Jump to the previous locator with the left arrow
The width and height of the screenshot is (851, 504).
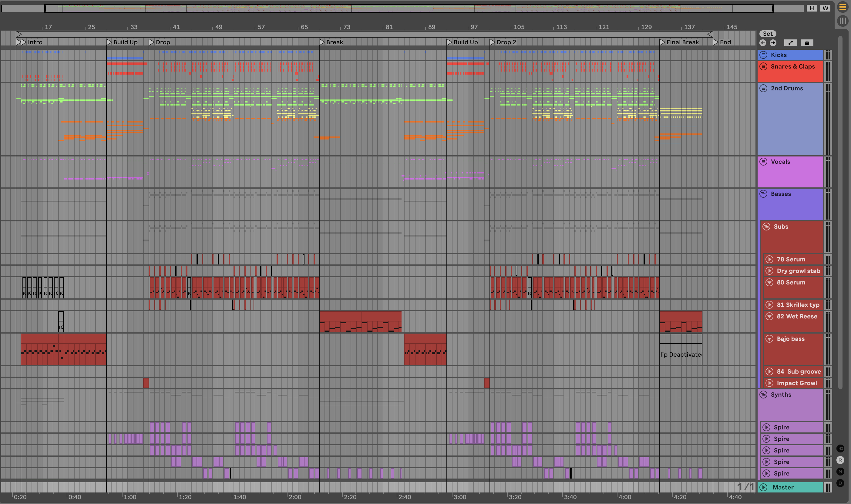pyautogui.click(x=763, y=43)
